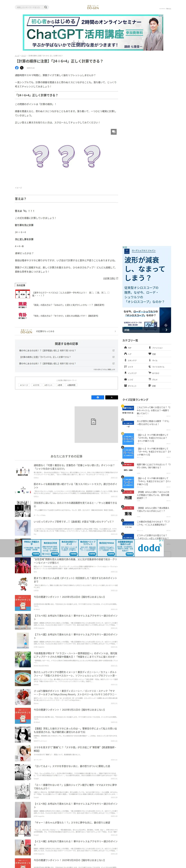Open おでかけ category airplane icon
This screenshot has width=186, height=868.
click(x=150, y=373)
